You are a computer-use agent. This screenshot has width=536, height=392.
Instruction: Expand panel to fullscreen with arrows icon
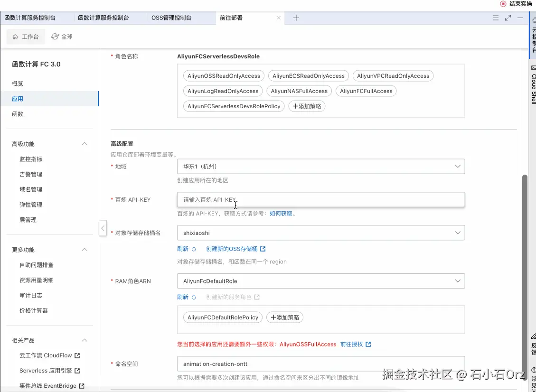coord(508,18)
